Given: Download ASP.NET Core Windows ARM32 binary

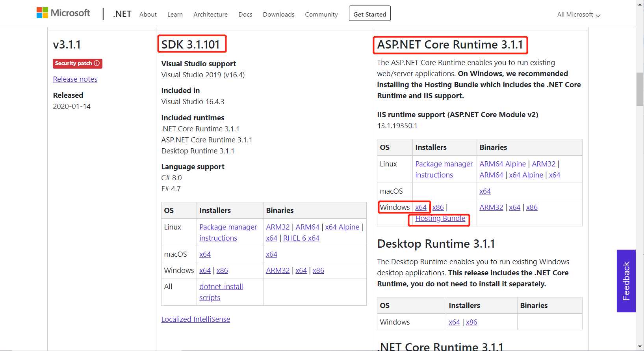Looking at the screenshot, I should point(491,207).
